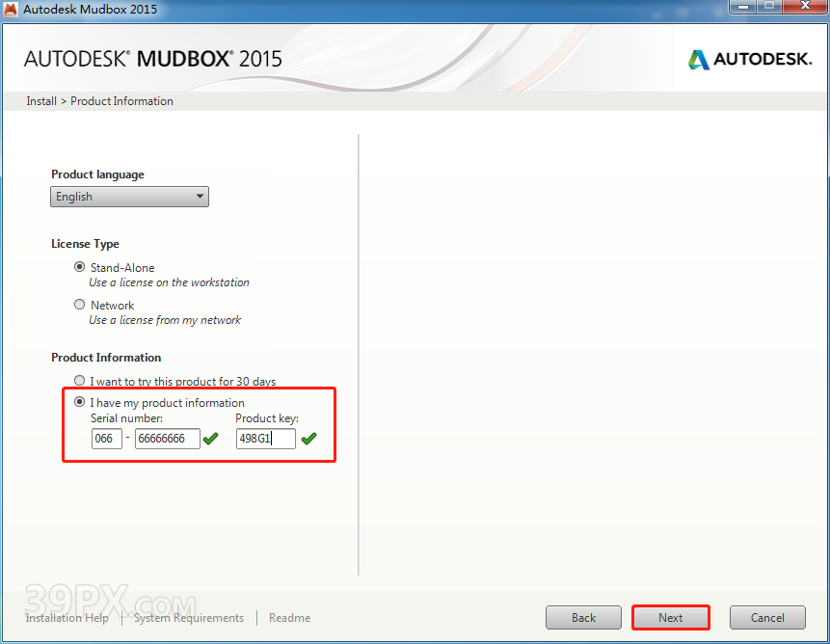
Task: Focus the serial number field '66666666'
Action: [x=167, y=439]
